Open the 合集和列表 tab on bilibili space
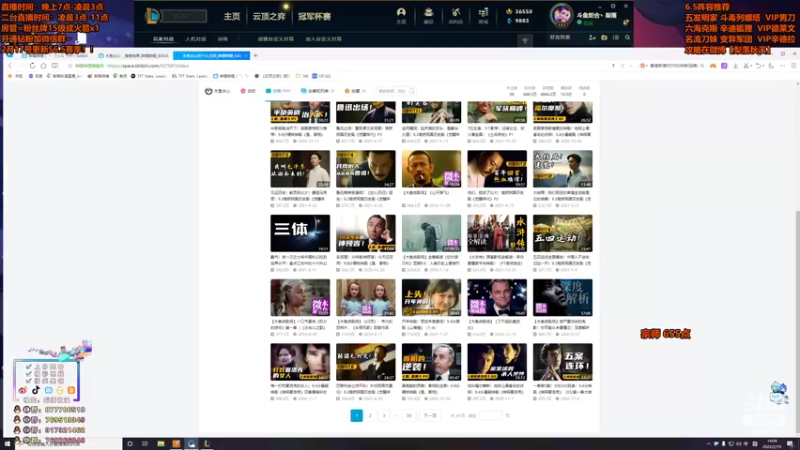This screenshot has width=800, height=450. 317,91
